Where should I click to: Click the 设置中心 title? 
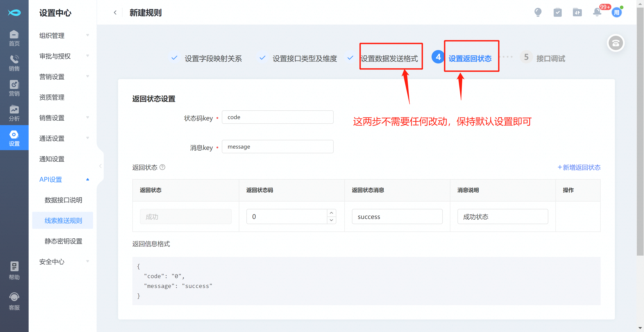[x=55, y=13]
